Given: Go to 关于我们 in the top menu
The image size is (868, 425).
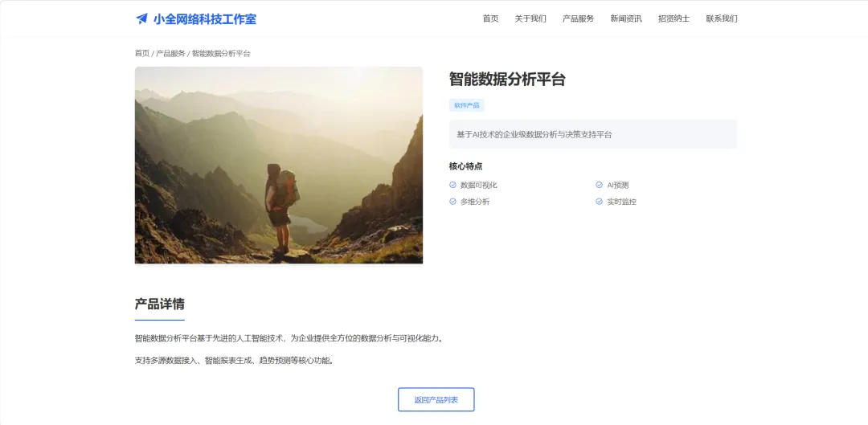Looking at the screenshot, I should click(530, 18).
